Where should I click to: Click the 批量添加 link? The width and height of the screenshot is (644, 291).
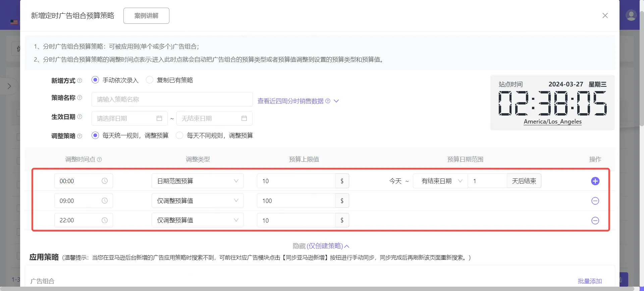[x=590, y=281]
